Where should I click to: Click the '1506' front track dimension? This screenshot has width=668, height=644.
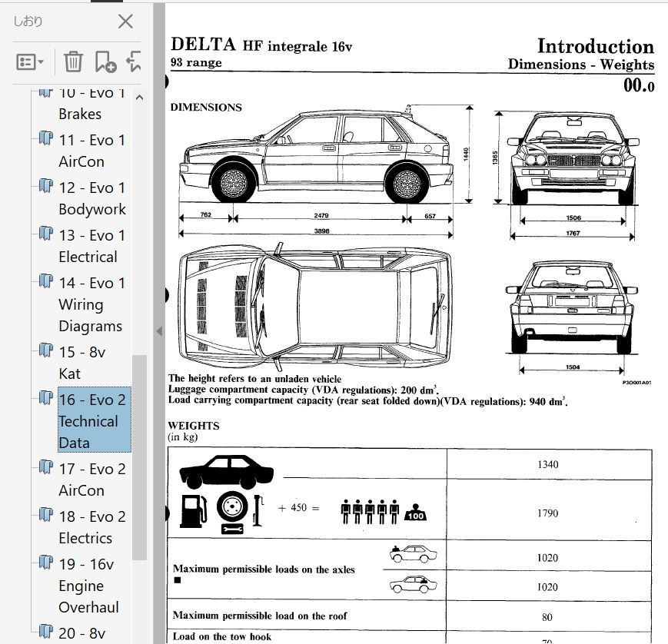573,217
